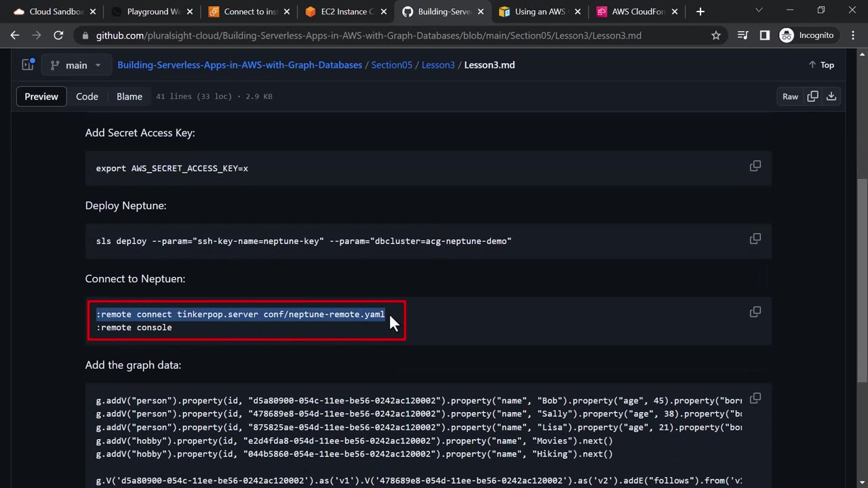Click the addV person line for Lisa

click(x=419, y=427)
